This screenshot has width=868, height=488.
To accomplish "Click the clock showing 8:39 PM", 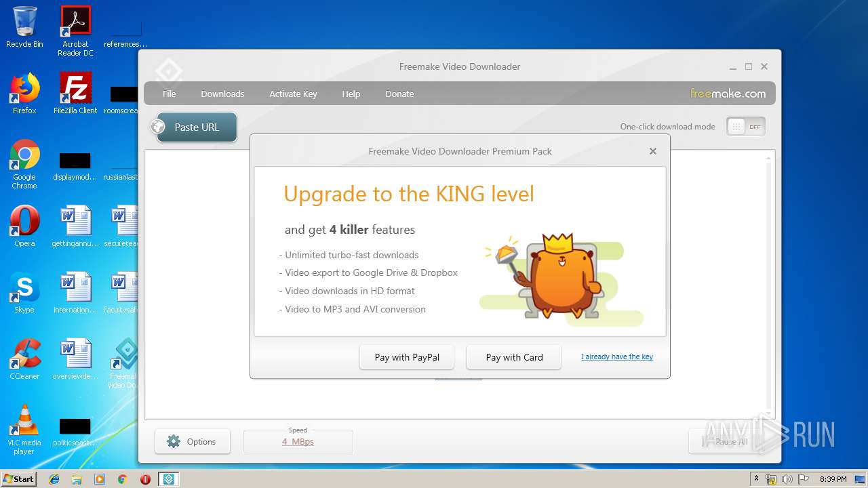I will pos(833,479).
